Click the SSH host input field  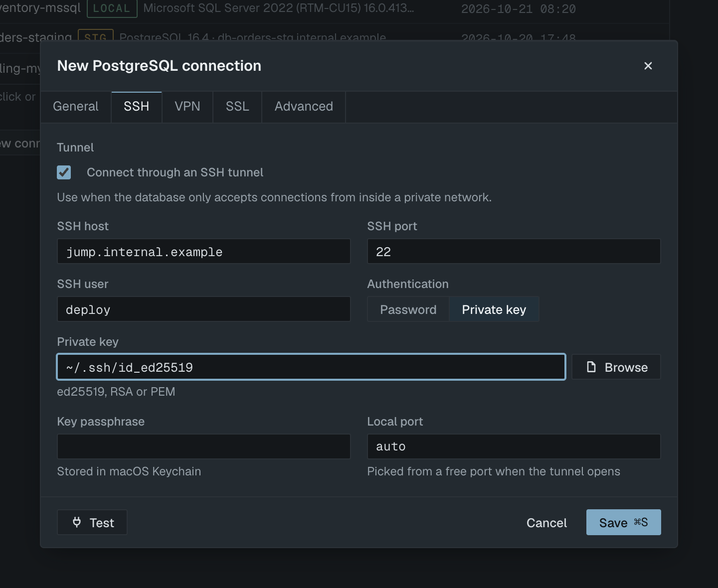pos(204,252)
